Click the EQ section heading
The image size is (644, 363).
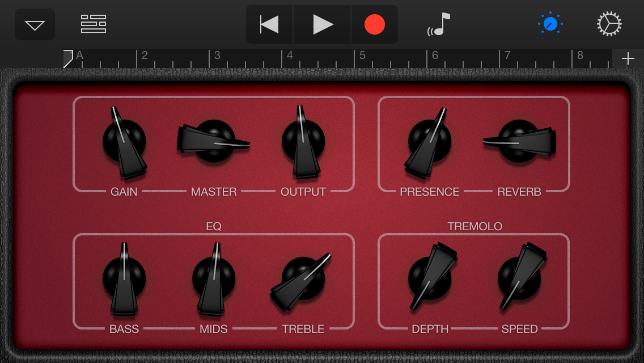point(214,226)
